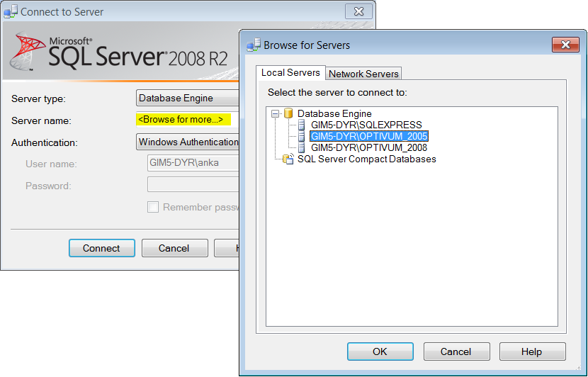Select SQL Server Compact Databases node
This screenshot has height=377, width=588.
pyautogui.click(x=366, y=159)
